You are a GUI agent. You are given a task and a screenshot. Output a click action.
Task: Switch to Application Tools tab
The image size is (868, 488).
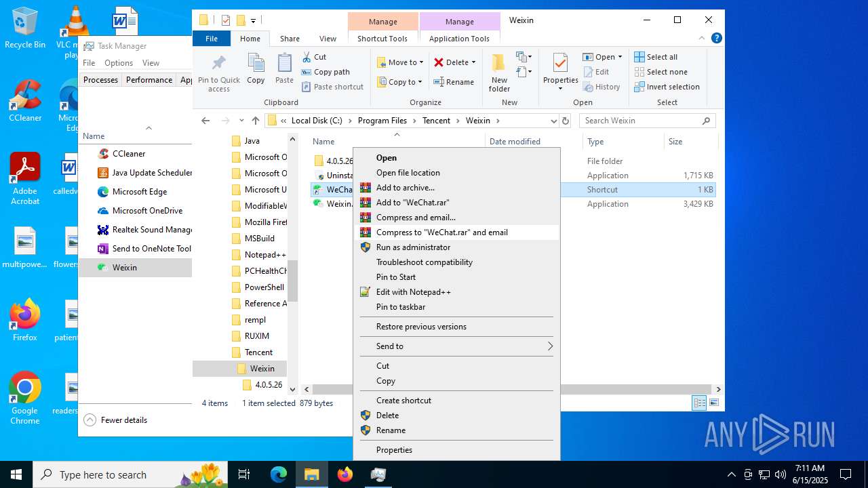459,39
